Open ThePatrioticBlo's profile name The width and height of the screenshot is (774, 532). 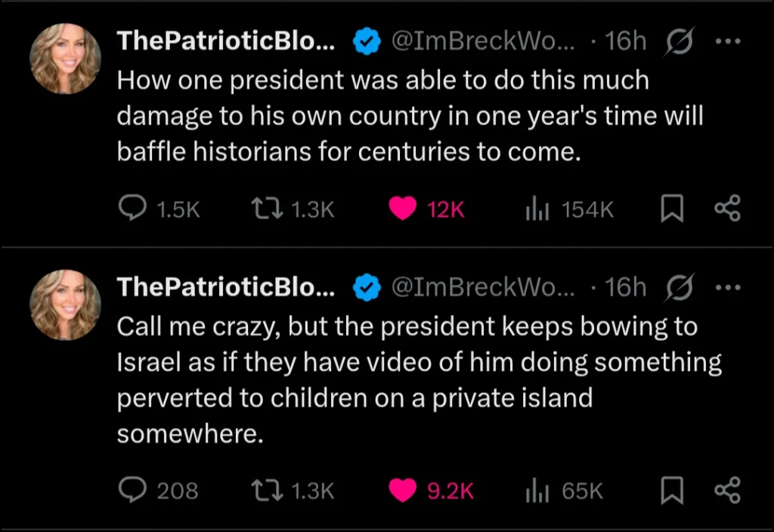[225, 42]
